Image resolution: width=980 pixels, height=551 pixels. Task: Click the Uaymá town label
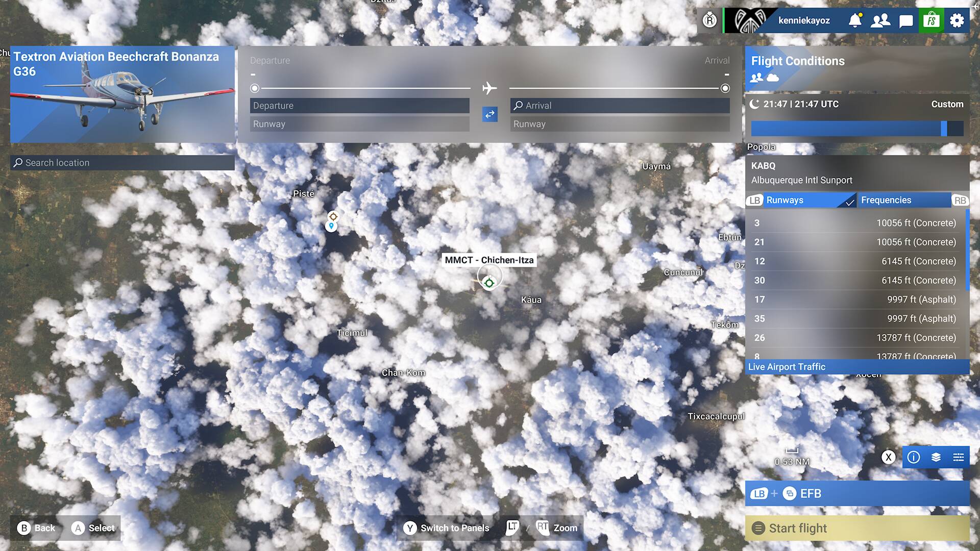pyautogui.click(x=656, y=166)
